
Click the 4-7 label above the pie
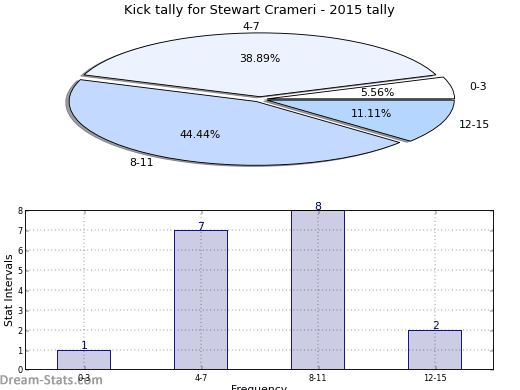[x=251, y=26]
